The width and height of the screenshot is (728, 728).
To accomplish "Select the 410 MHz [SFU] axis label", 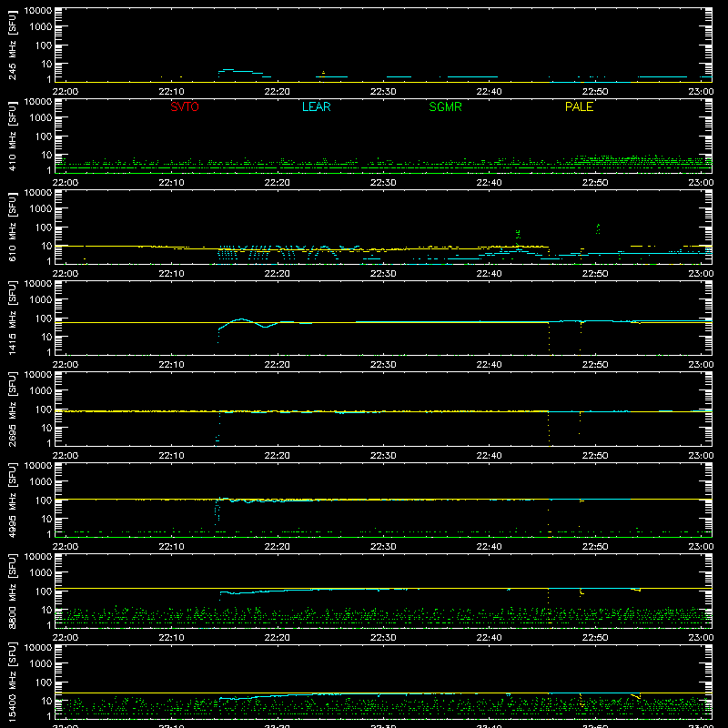I will (x=12, y=136).
